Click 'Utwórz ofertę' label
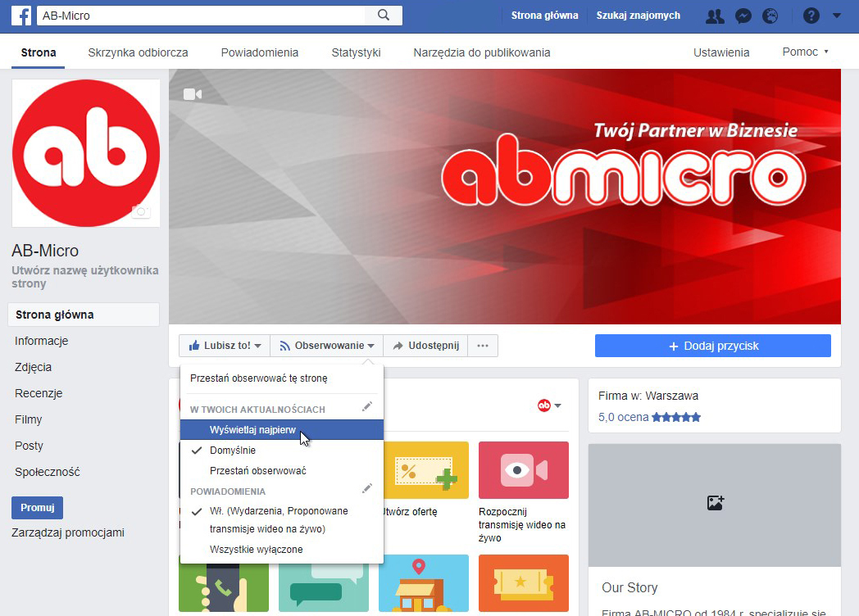This screenshot has height=616, width=859. tap(410, 512)
